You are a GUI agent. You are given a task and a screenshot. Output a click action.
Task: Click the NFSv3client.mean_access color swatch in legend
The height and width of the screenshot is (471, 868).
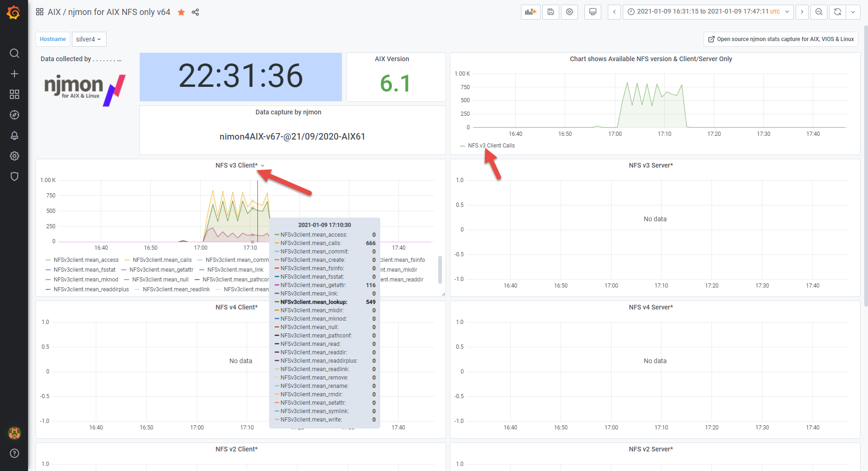48,260
